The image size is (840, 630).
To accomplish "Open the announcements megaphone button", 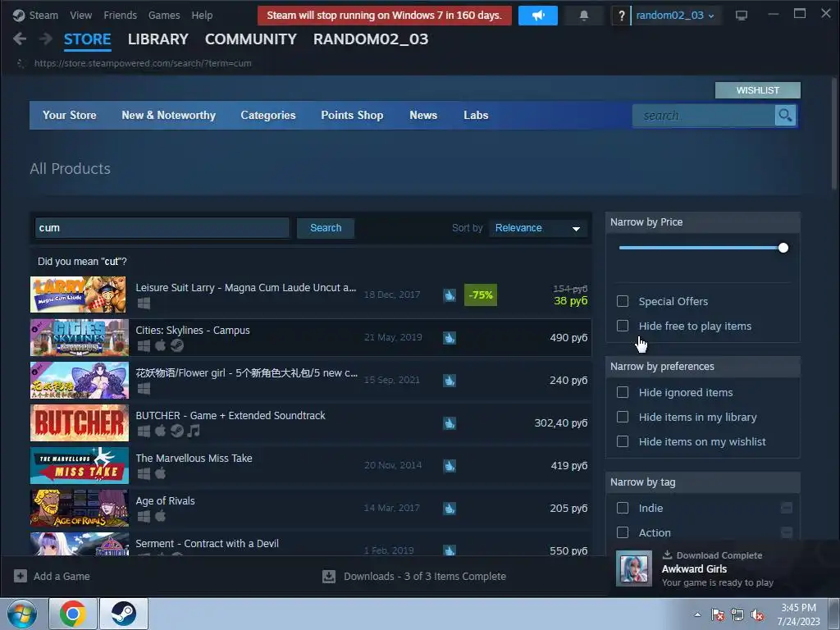I will click(x=538, y=16).
